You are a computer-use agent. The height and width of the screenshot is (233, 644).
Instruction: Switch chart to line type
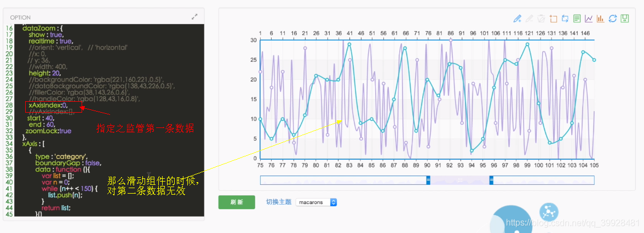tap(589, 19)
